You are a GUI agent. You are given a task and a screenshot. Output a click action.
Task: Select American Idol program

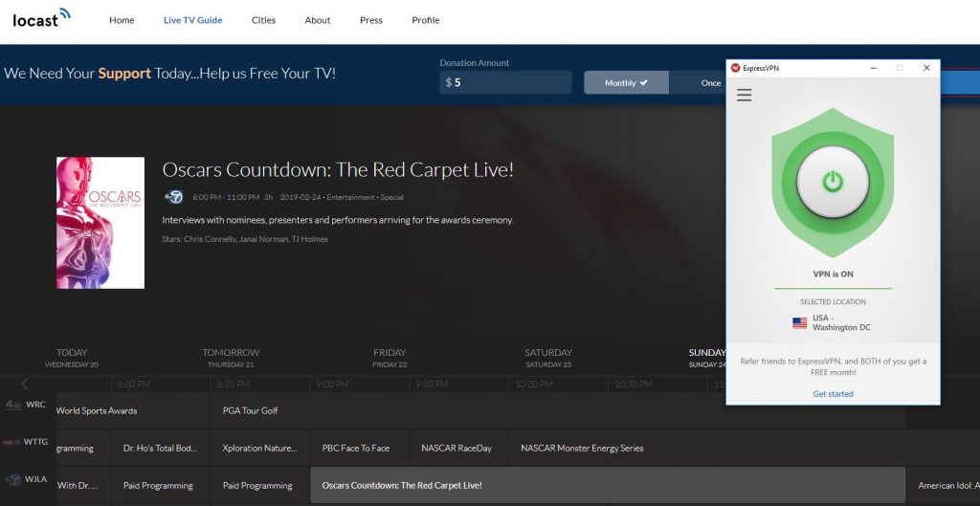943,485
